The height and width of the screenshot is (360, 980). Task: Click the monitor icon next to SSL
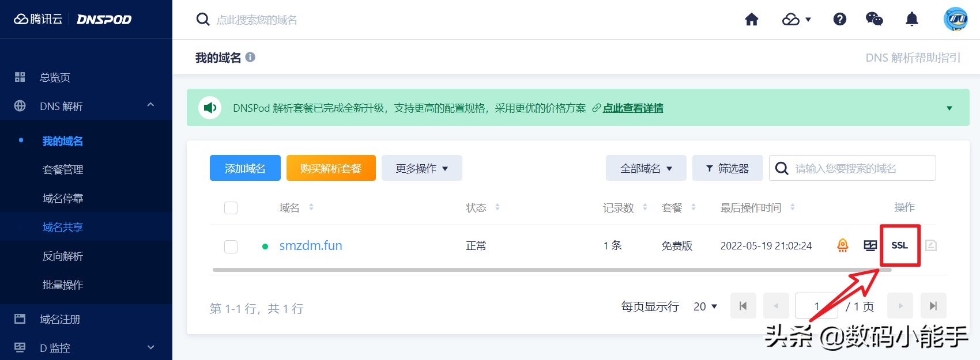870,245
